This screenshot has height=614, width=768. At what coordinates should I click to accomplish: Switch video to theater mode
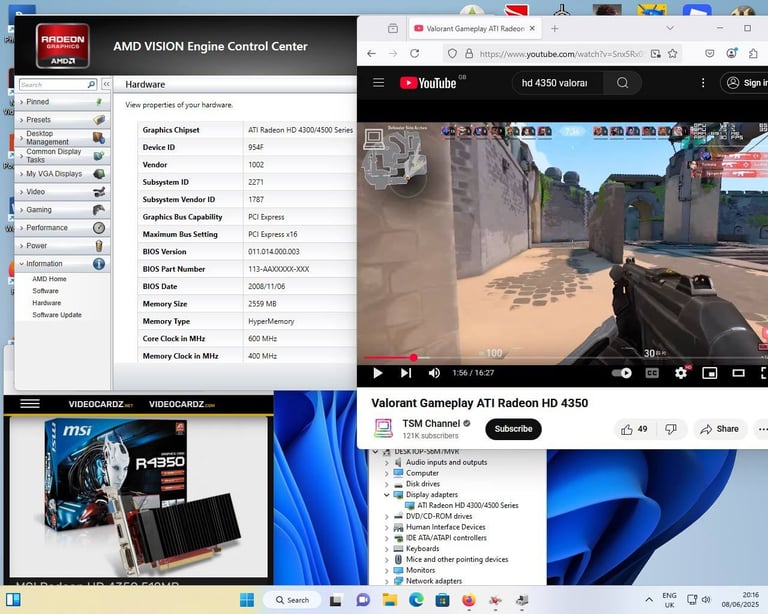pyautogui.click(x=739, y=373)
